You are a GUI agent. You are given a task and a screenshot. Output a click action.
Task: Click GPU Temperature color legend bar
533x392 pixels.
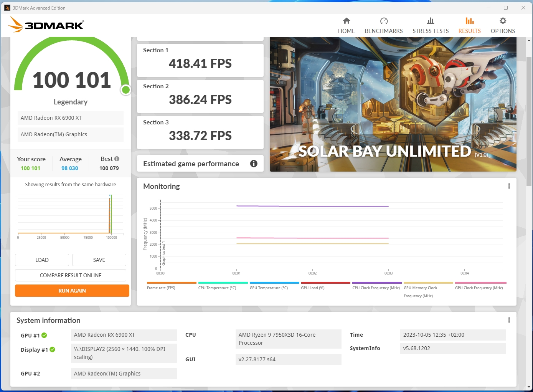tap(274, 283)
